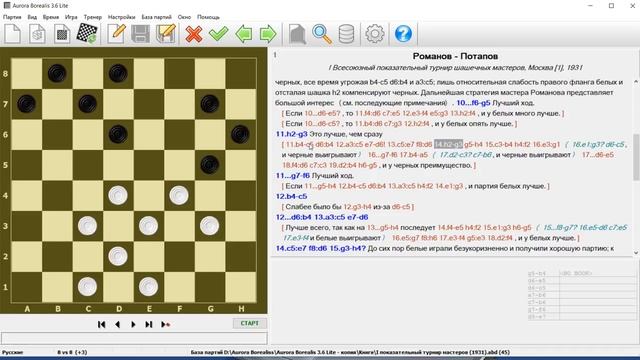Open settings with the gear icon
The height and width of the screenshot is (360, 640).
[375, 34]
